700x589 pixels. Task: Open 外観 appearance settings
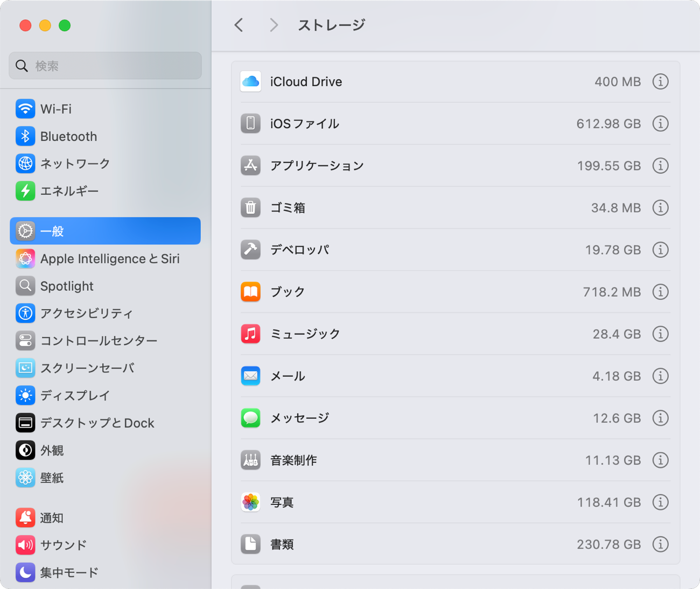pos(105,450)
